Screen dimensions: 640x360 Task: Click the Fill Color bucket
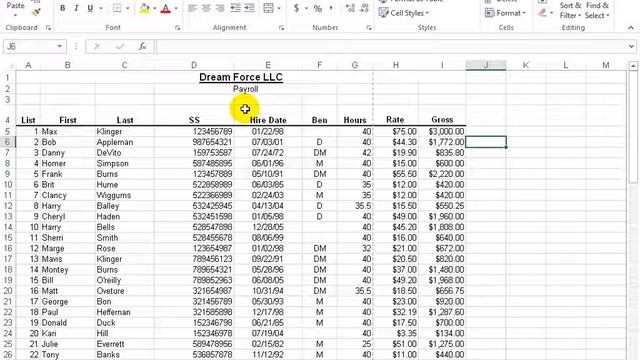(x=144, y=8)
